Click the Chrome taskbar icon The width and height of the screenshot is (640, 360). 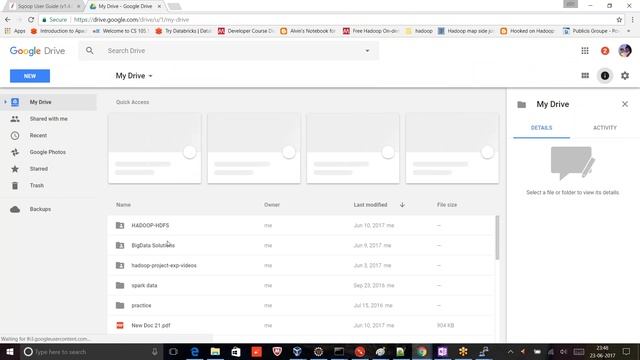(422, 352)
